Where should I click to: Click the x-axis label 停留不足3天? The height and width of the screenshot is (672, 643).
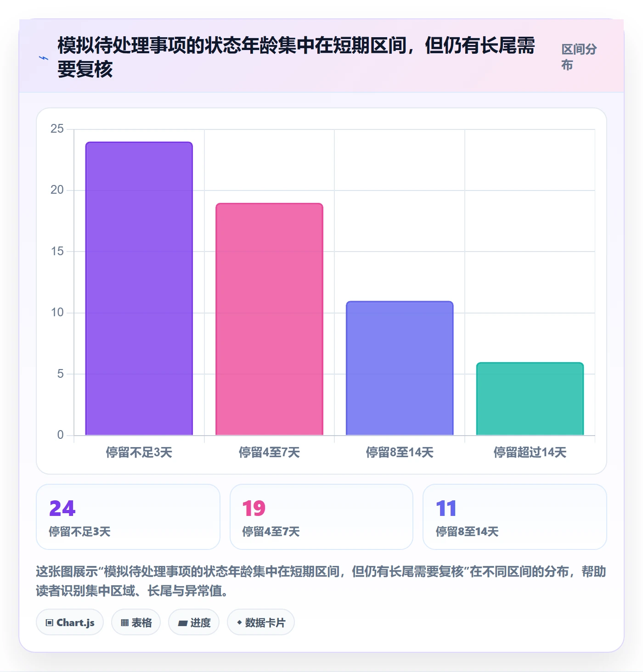139,452
